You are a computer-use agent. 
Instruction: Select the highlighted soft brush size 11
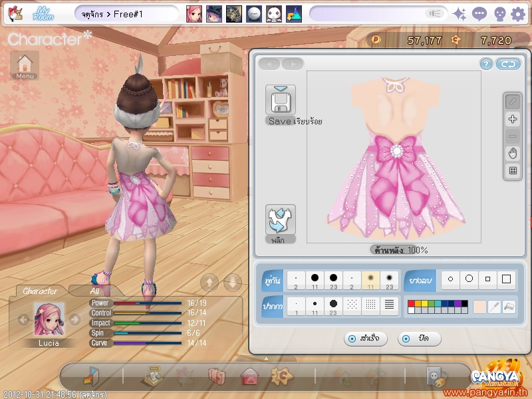pos(371,281)
